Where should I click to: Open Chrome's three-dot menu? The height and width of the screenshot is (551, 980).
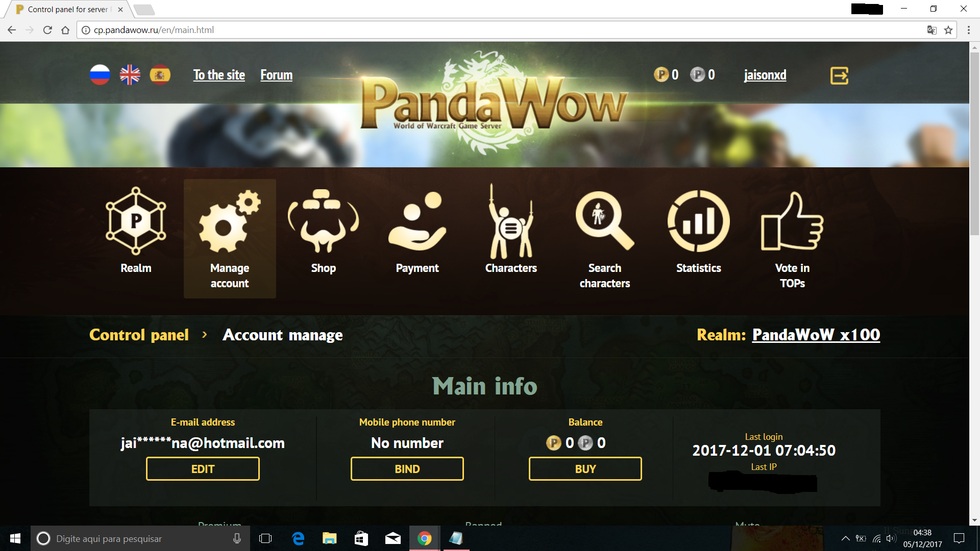[x=969, y=29]
